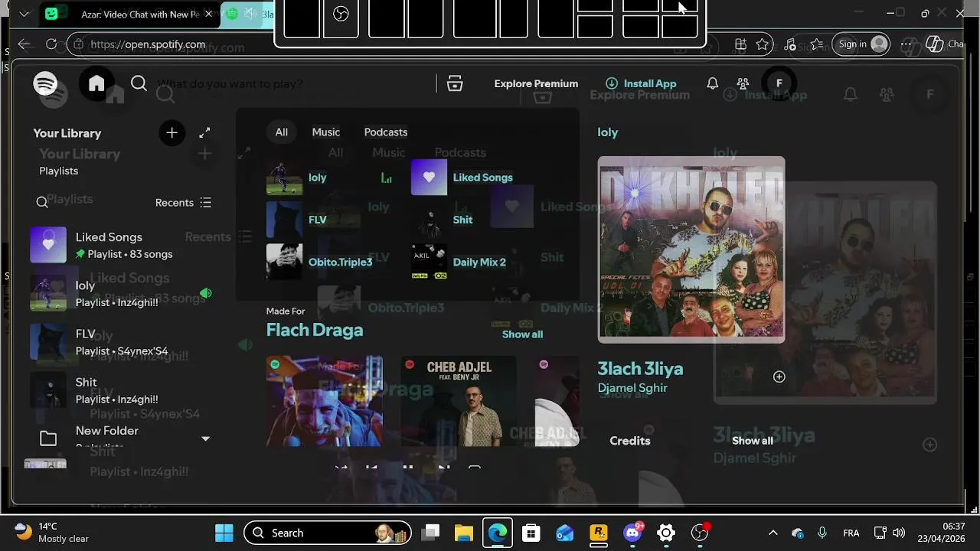Click the taskbar Search box
This screenshot has height=551, width=980.
point(328,533)
